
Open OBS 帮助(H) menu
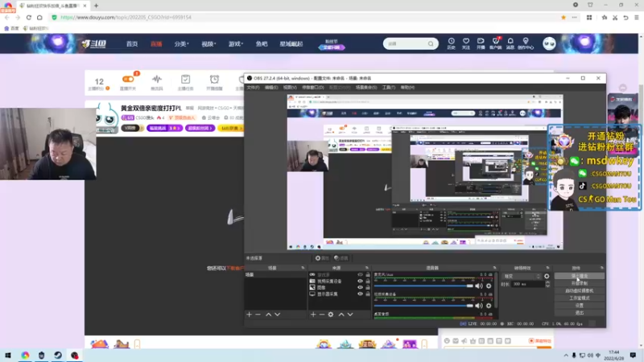coord(407,88)
